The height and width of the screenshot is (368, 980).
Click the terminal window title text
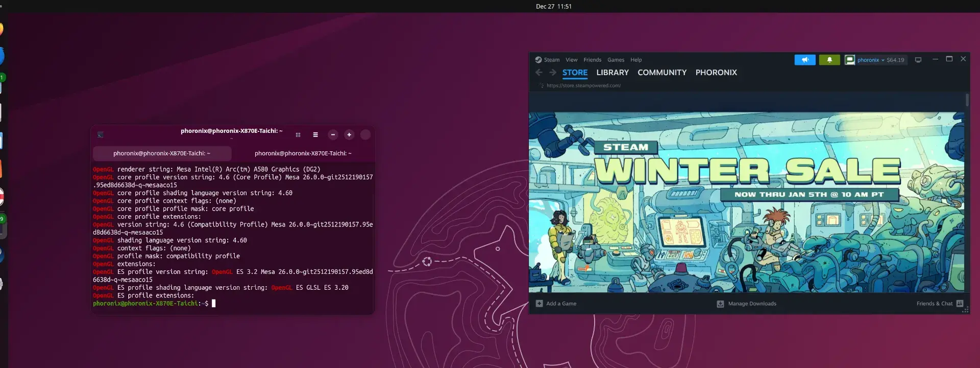(231, 131)
